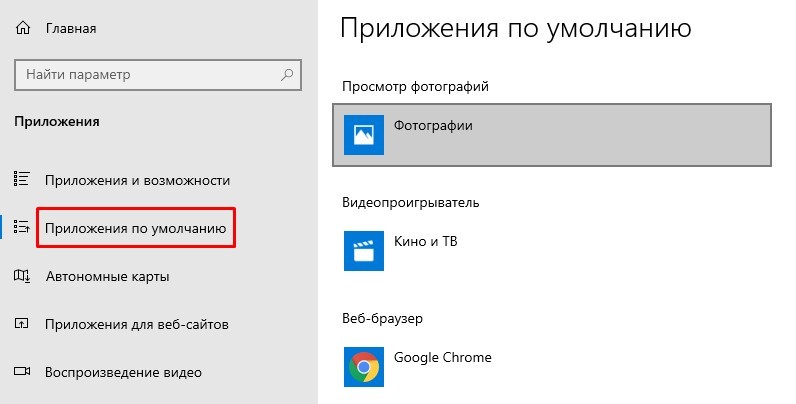Click the Приложения sidebar heading
Screen dimensions: 796x404
pyautogui.click(x=57, y=122)
